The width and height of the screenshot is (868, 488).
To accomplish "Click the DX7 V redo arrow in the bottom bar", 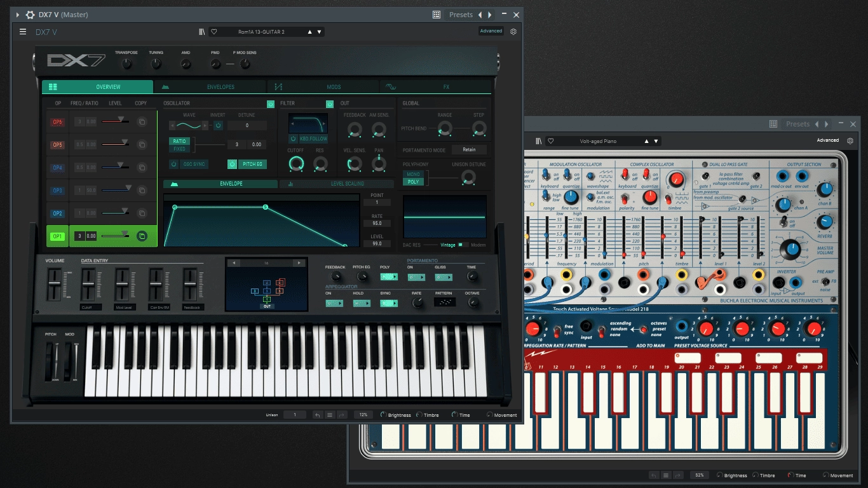I will point(342,415).
